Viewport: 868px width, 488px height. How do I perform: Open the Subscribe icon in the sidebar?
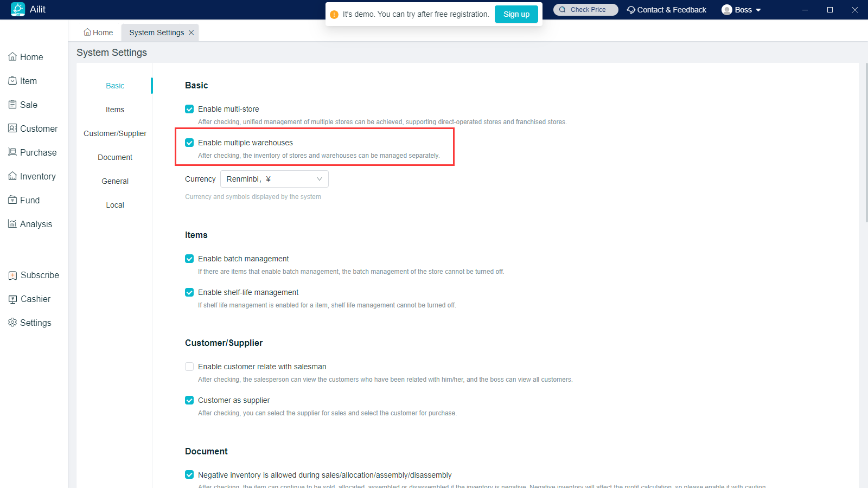click(x=12, y=275)
